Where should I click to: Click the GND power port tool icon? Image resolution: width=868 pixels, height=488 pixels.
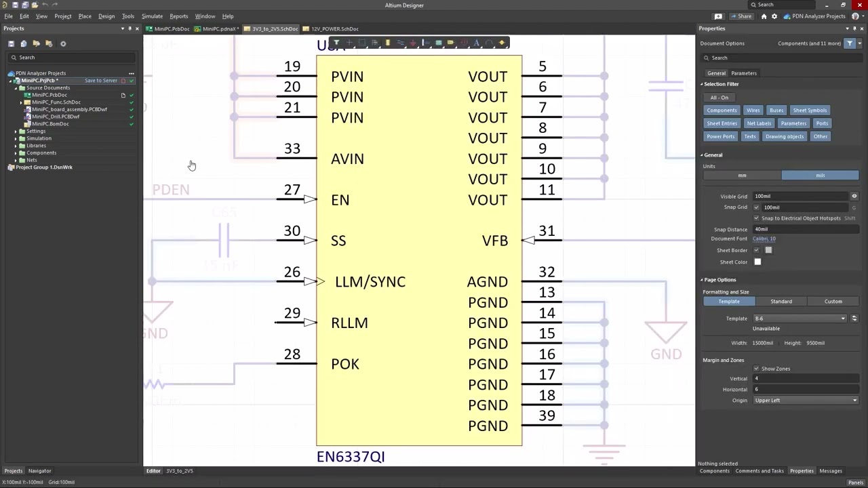coord(413,43)
